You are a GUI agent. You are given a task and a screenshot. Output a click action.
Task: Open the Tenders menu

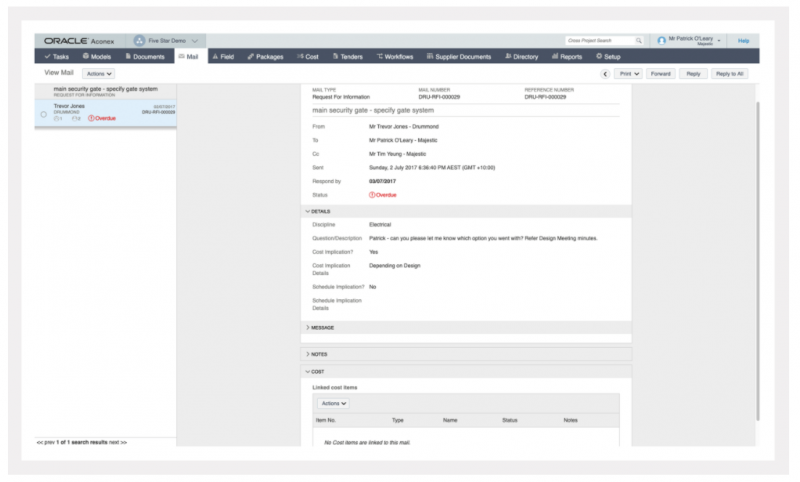click(x=347, y=57)
